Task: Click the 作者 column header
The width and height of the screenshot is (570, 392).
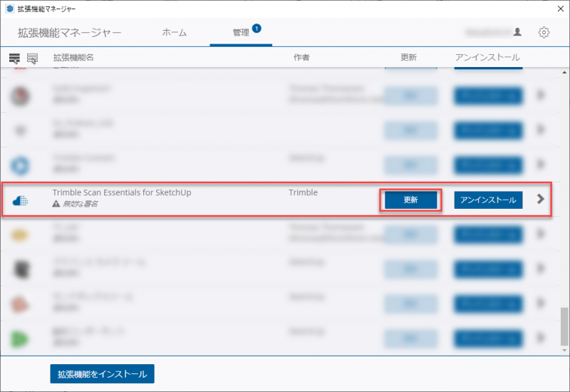Action: coord(301,57)
